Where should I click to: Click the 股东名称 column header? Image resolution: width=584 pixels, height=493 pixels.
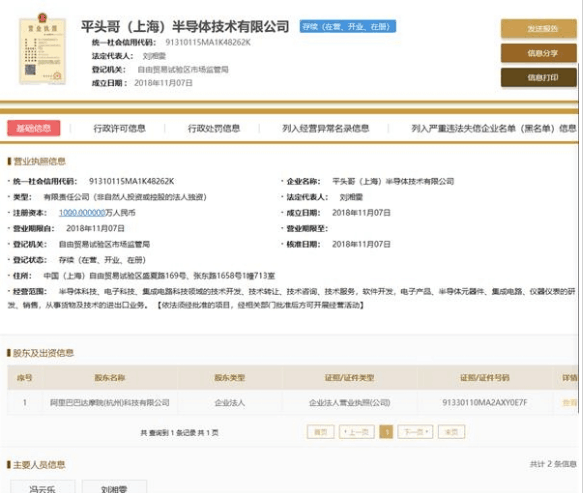click(110, 378)
